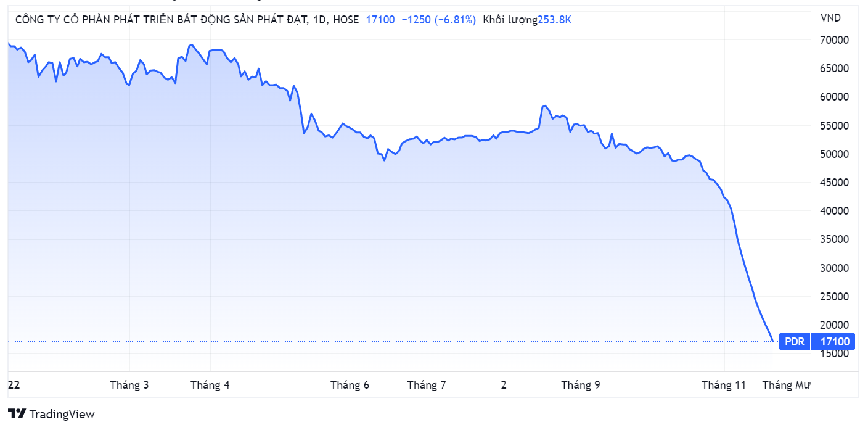Screen dimensions: 868x430
Task: Click the blue 17100 price axis tag
Action: pos(833,342)
